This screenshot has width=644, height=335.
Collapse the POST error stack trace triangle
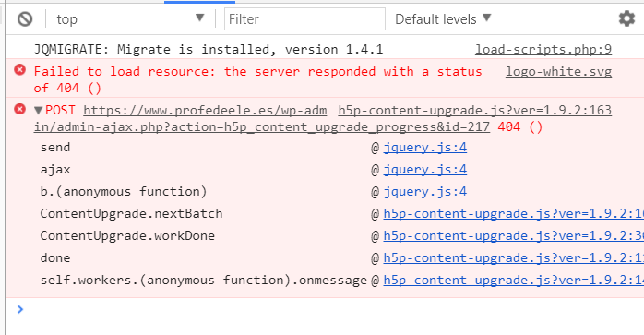tap(39, 110)
